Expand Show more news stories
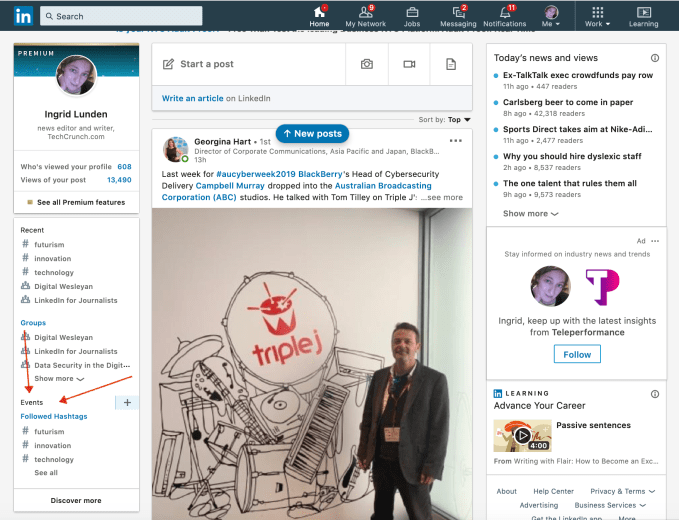Viewport: 679px width, 520px height. pyautogui.click(x=530, y=213)
